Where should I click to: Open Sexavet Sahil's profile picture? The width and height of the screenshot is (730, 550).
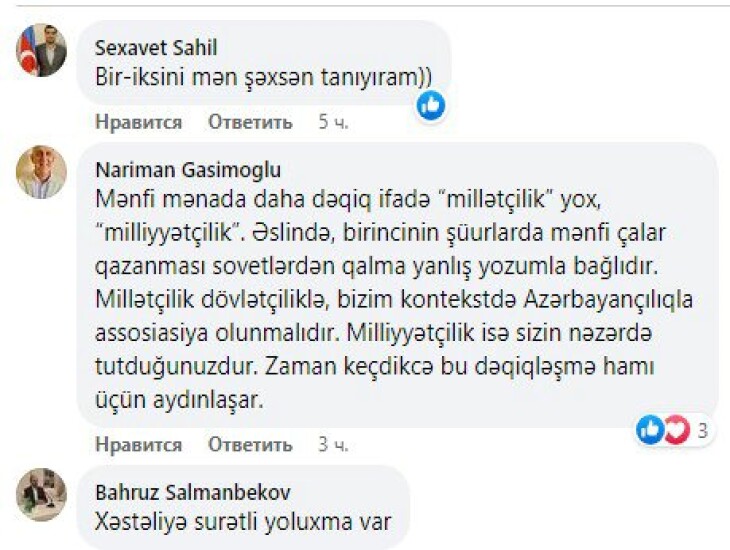pyautogui.click(x=41, y=51)
